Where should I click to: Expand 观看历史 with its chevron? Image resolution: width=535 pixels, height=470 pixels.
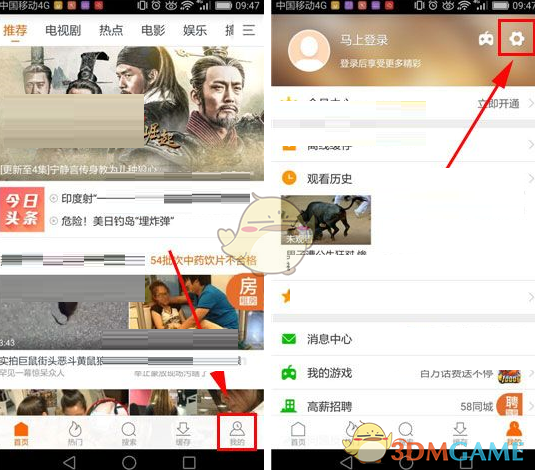click(531, 178)
